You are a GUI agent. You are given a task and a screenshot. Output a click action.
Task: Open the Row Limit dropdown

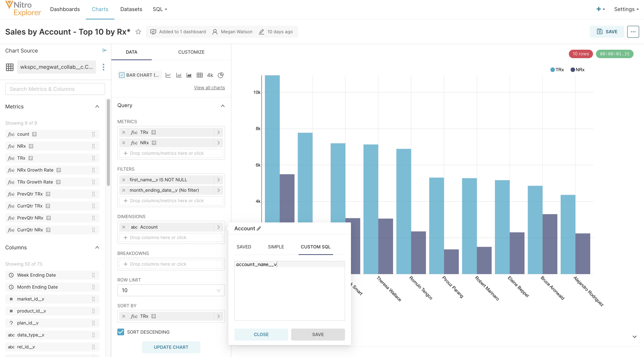point(171,290)
